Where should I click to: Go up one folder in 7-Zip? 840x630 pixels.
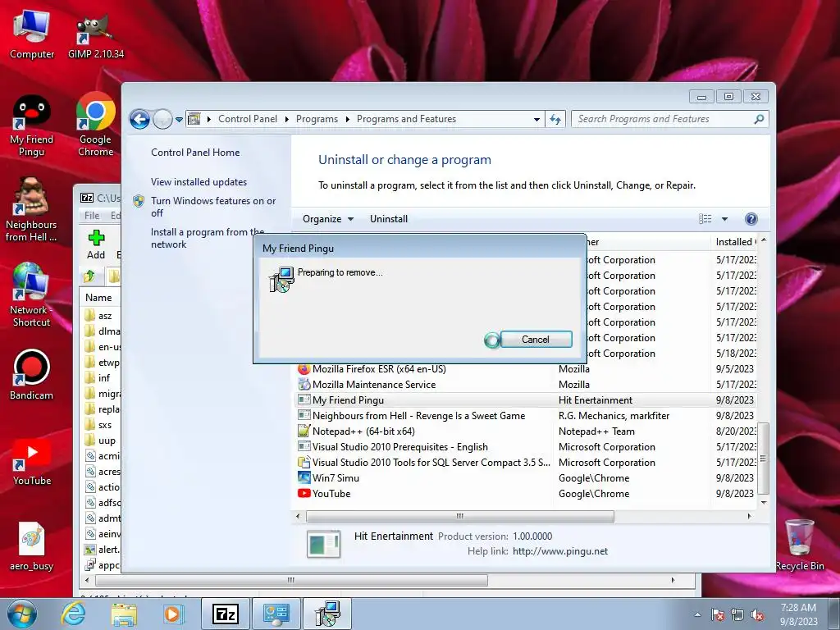[x=89, y=276]
